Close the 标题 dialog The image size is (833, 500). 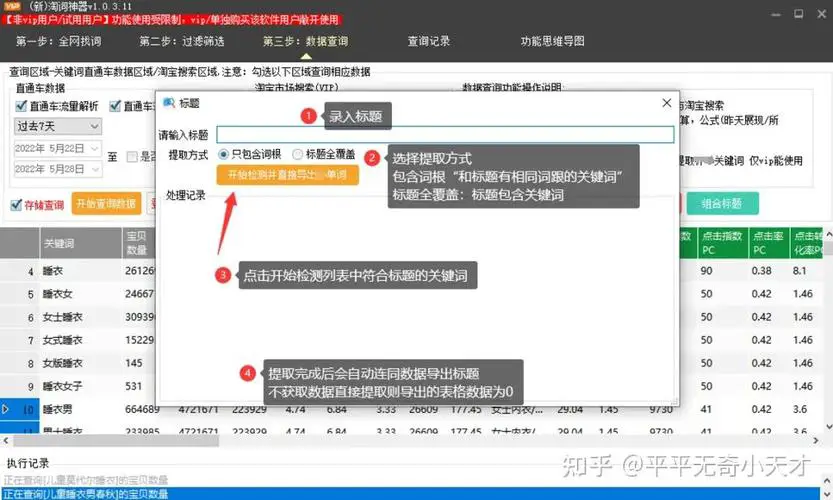[667, 103]
